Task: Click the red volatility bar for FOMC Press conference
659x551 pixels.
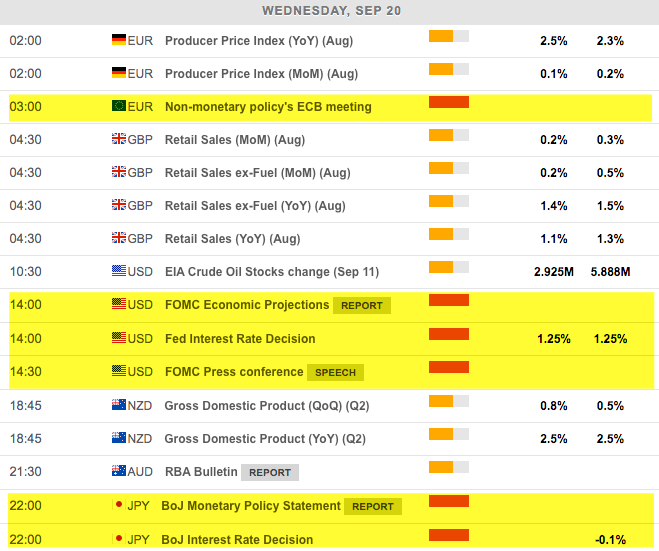Action: point(448,367)
